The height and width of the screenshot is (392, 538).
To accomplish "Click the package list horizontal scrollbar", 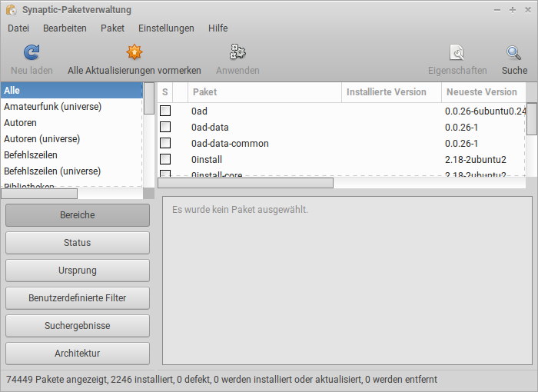I will tap(246, 183).
